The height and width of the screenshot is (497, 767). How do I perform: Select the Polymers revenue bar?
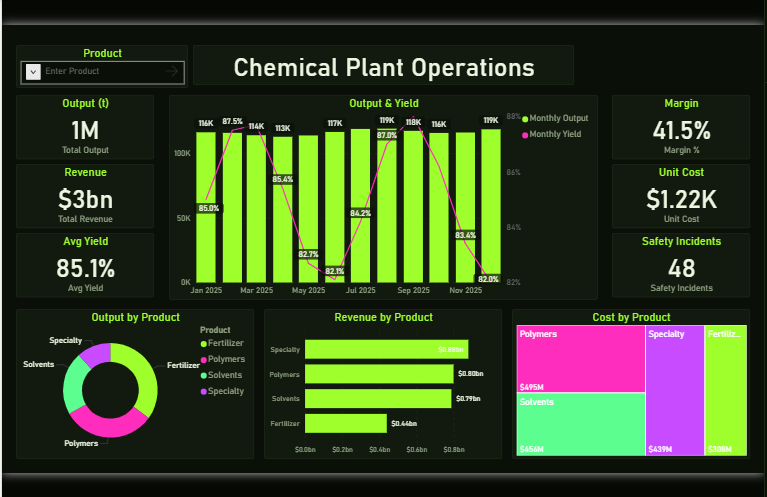pos(379,374)
